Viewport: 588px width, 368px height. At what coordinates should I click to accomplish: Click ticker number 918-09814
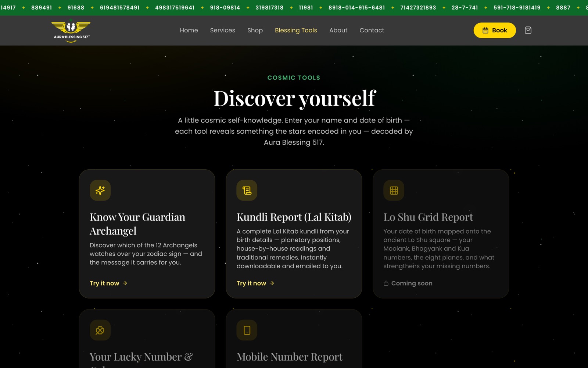(x=225, y=7)
